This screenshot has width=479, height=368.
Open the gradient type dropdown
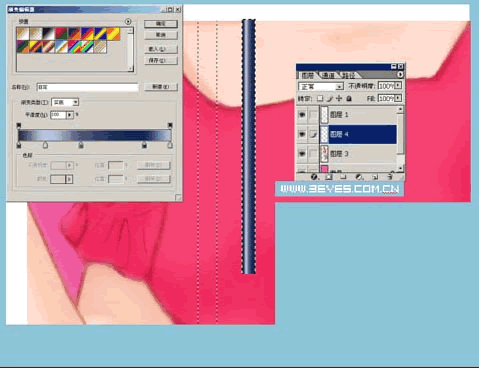click(x=65, y=102)
